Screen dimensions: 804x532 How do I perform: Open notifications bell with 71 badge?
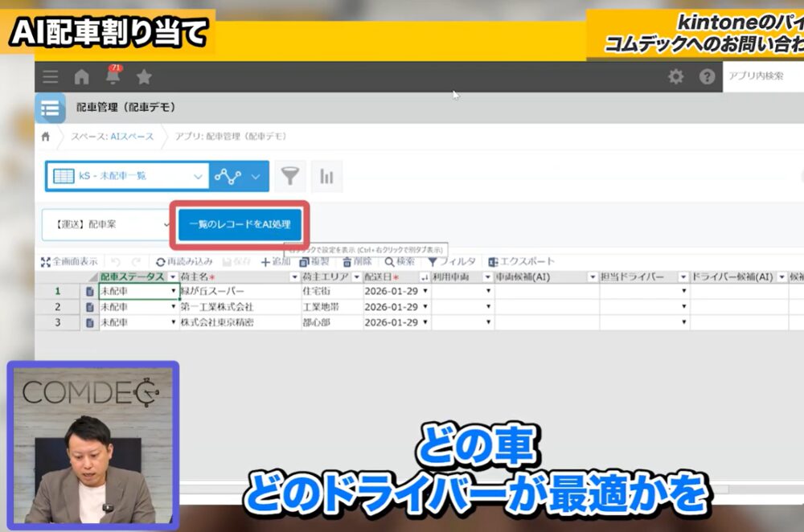click(x=113, y=77)
